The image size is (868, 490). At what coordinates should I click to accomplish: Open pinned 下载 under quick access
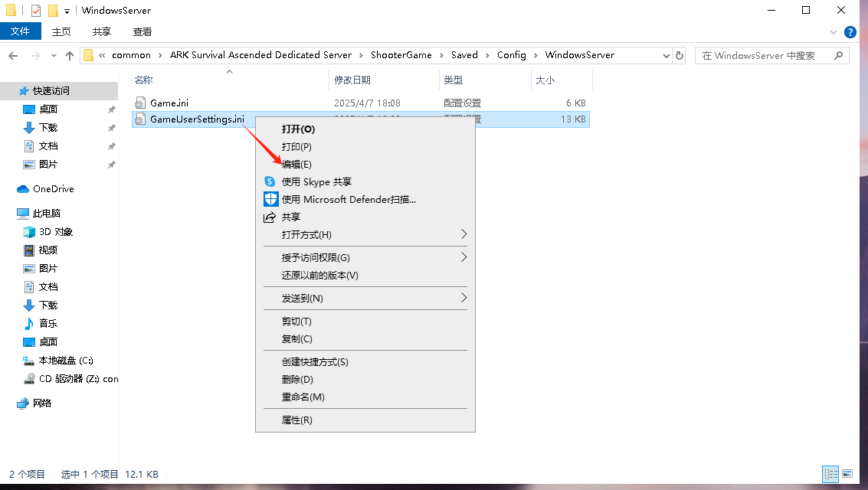click(48, 128)
